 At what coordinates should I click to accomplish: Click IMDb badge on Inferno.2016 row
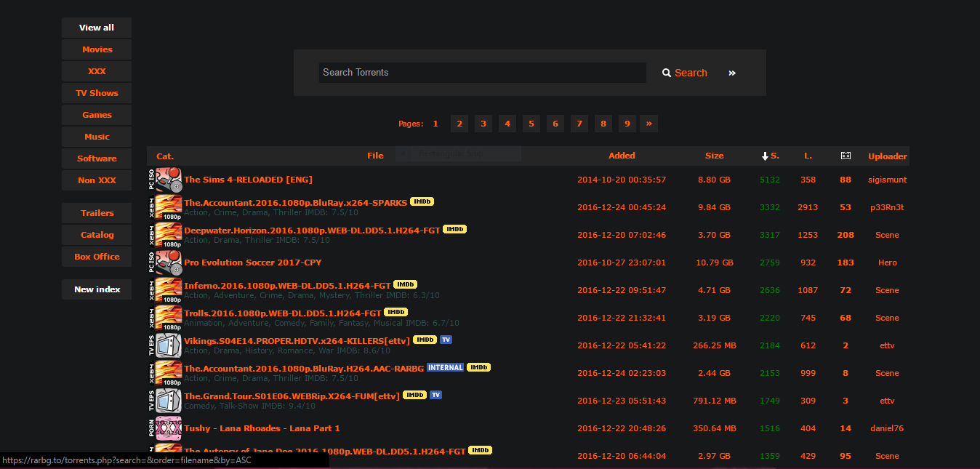tap(405, 284)
